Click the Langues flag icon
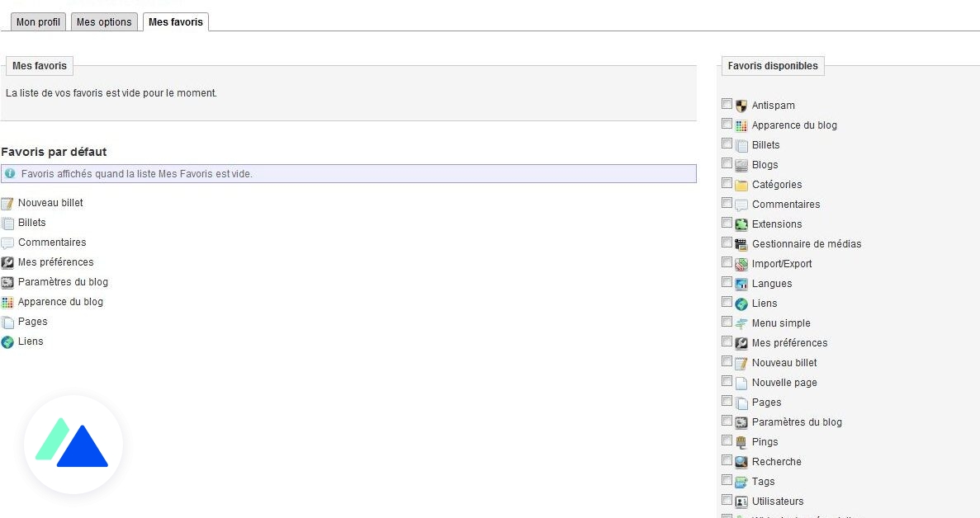This screenshot has height=518, width=980. pyautogui.click(x=741, y=283)
